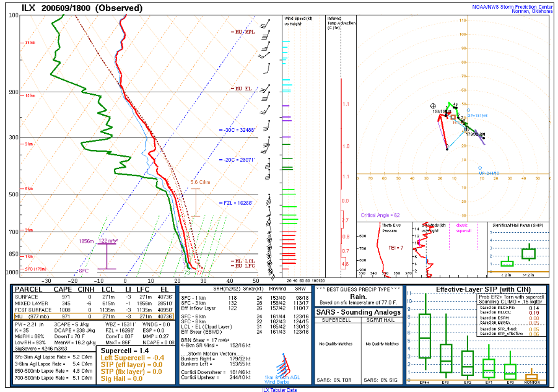
Task: Click the >= 2 in hail box plot
Action: [528, 253]
